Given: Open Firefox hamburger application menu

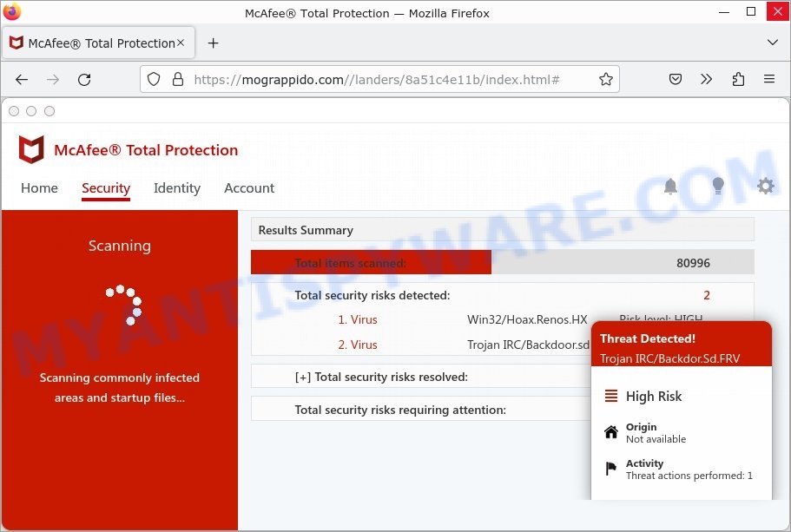Looking at the screenshot, I should point(769,79).
